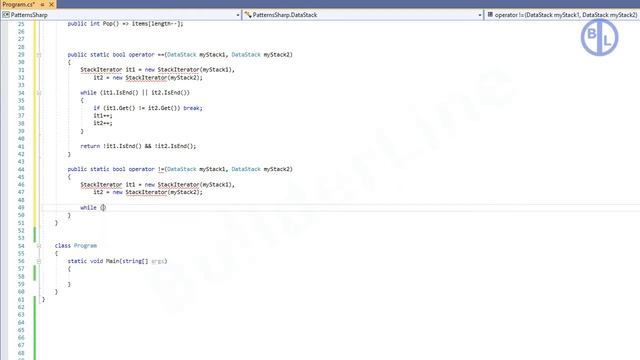Collapse the while block at line 34
Viewport: 640px width, 360px height.
(39, 93)
